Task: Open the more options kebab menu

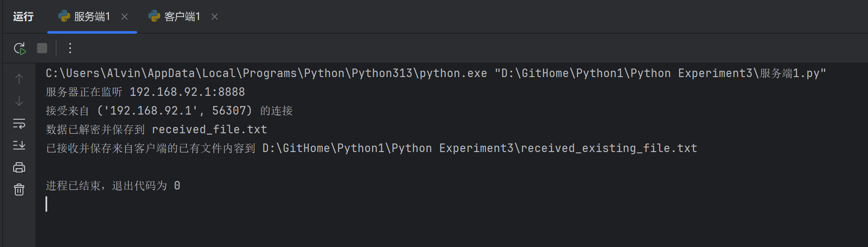Action: tap(70, 48)
